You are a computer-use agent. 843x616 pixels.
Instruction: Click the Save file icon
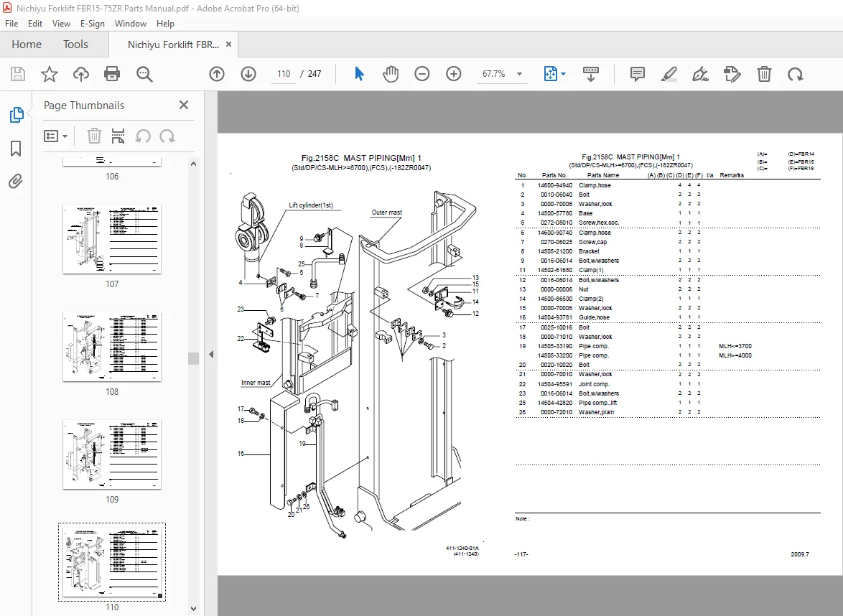click(18, 74)
